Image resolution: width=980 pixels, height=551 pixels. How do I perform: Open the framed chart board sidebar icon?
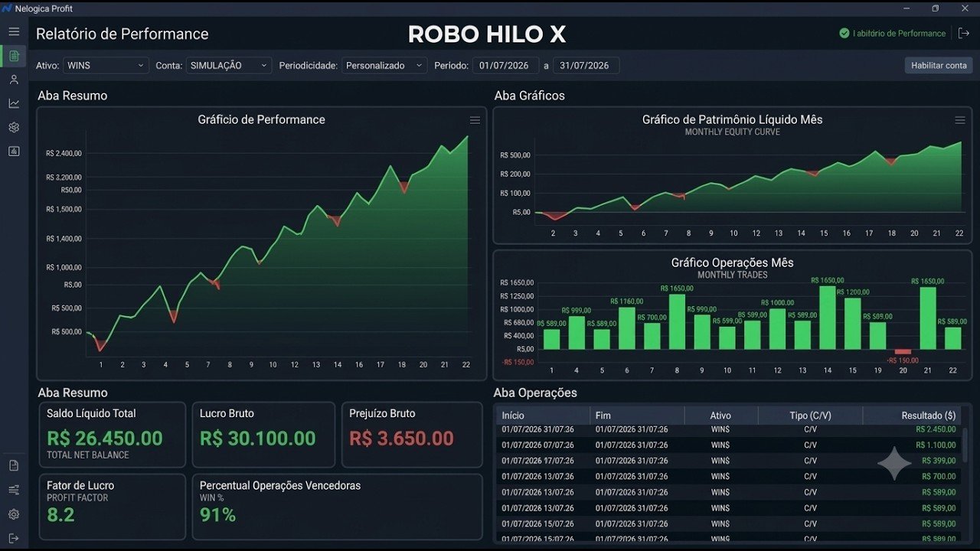pyautogui.click(x=14, y=151)
